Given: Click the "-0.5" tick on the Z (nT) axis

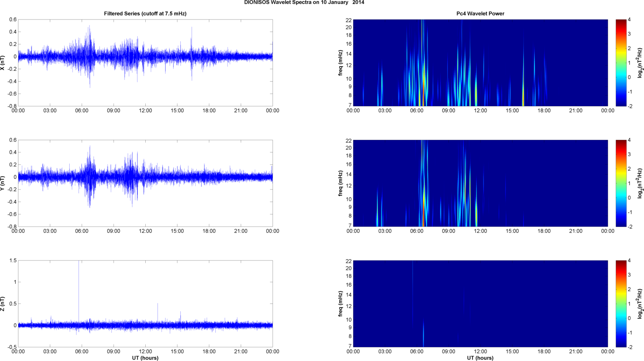Looking at the screenshot, I should pyautogui.click(x=12, y=347).
